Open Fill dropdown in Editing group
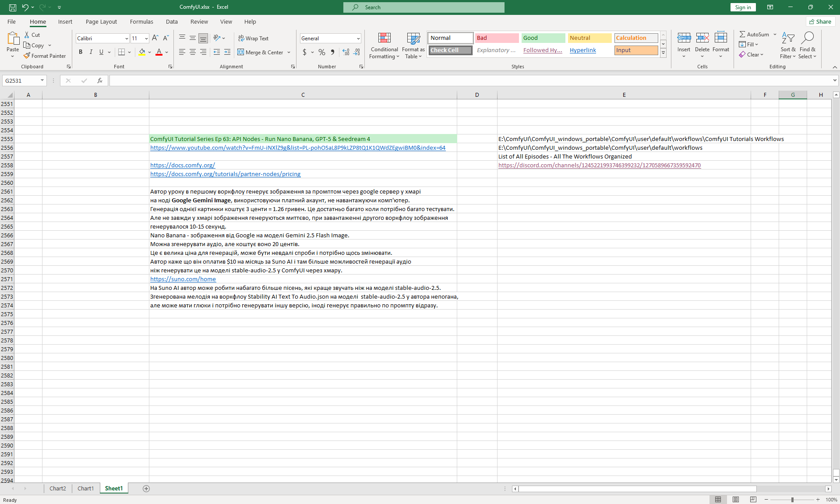 coord(748,45)
